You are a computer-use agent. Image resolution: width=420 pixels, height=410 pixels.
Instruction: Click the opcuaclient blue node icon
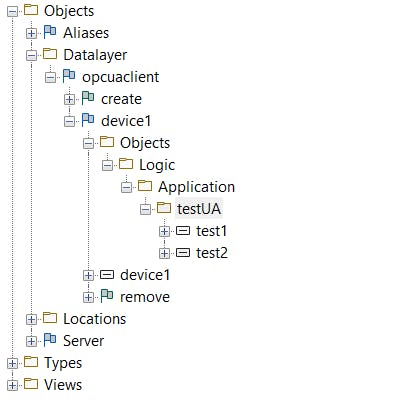tap(69, 76)
